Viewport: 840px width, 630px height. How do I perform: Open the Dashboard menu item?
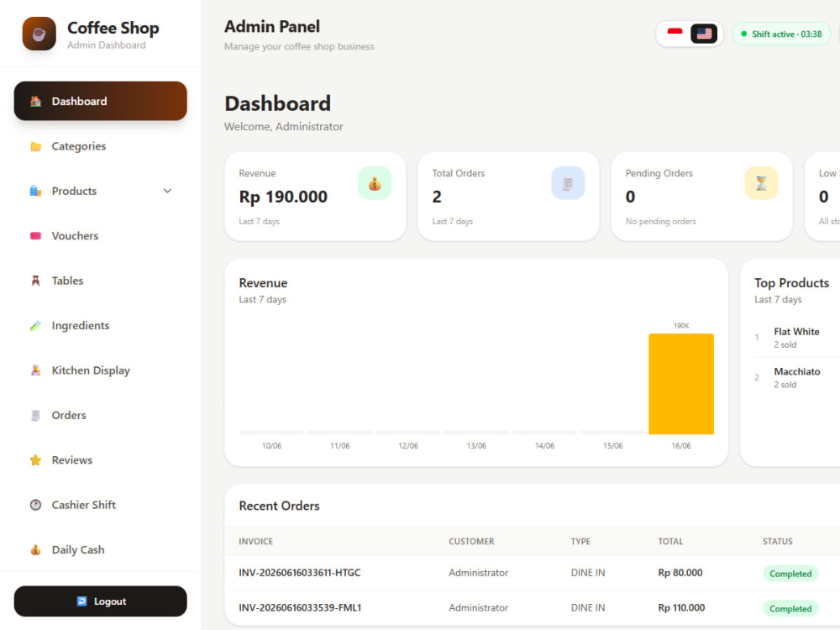100,101
